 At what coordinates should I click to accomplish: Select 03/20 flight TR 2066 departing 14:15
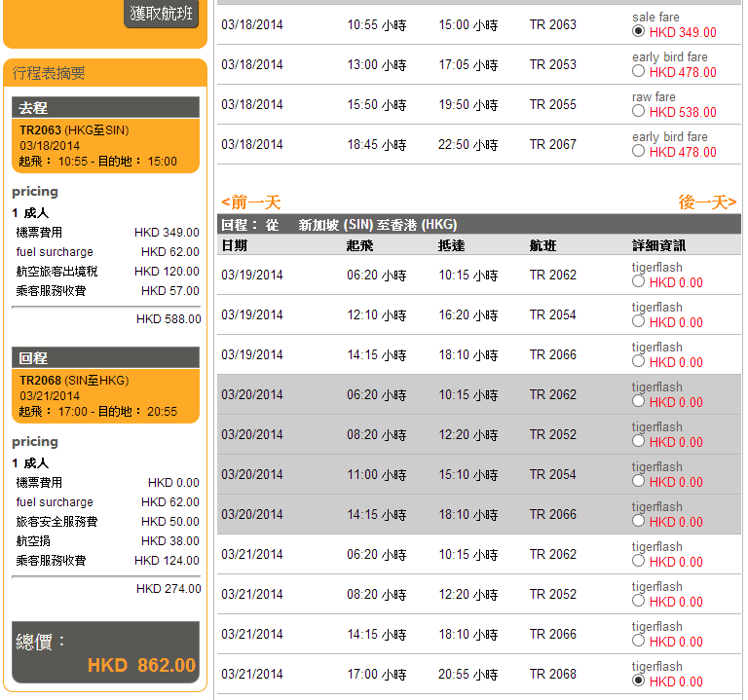tap(639, 522)
